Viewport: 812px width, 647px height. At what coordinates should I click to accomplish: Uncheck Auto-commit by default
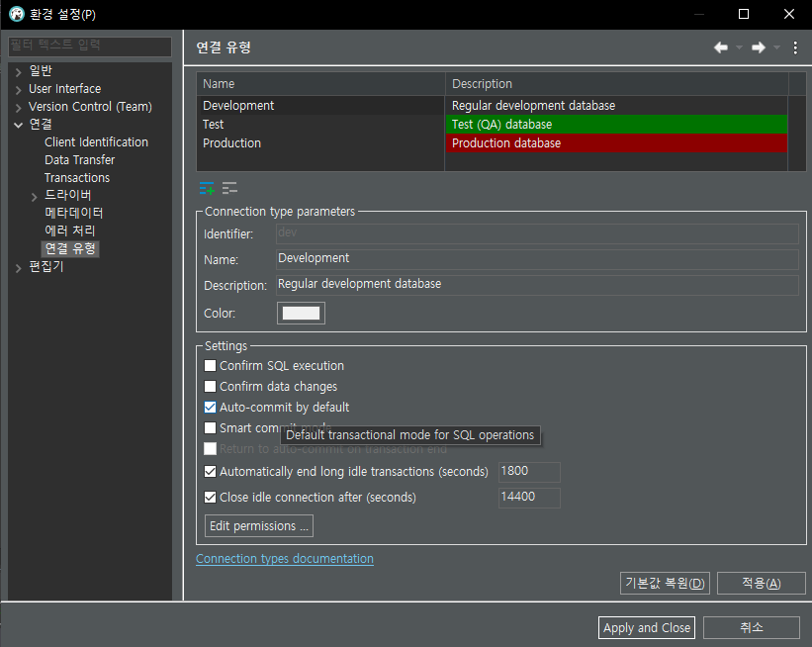(210, 408)
